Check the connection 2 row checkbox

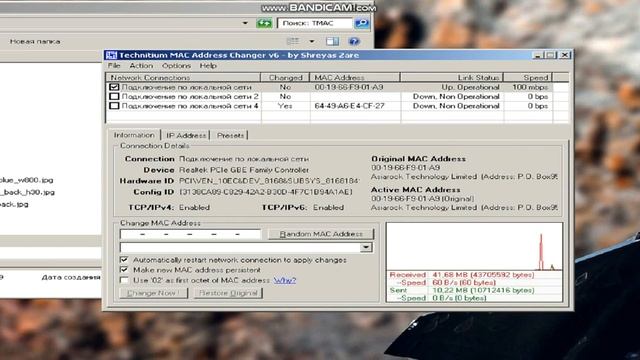[114, 96]
